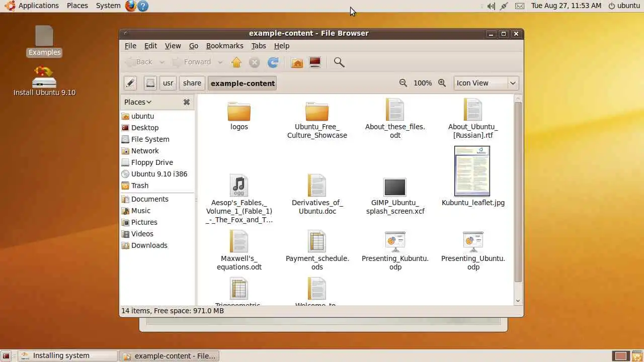Click the Computer toolbar icon
This screenshot has width=644, height=362.
(315, 62)
